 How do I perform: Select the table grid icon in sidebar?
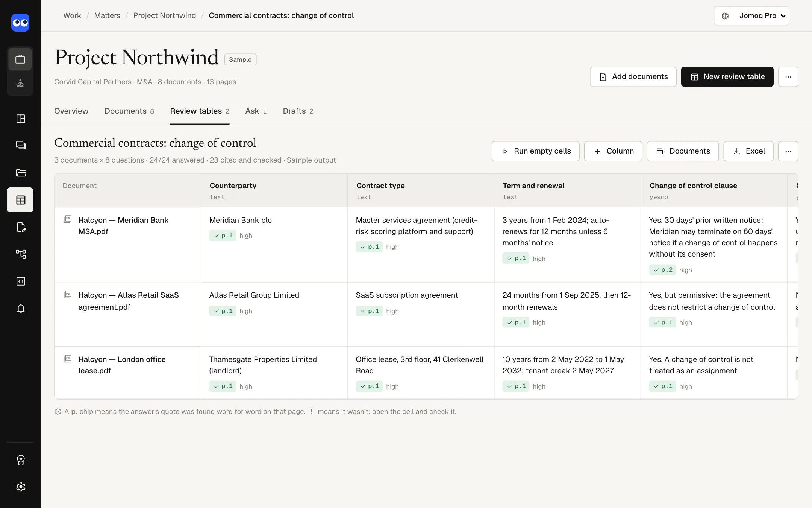20,200
